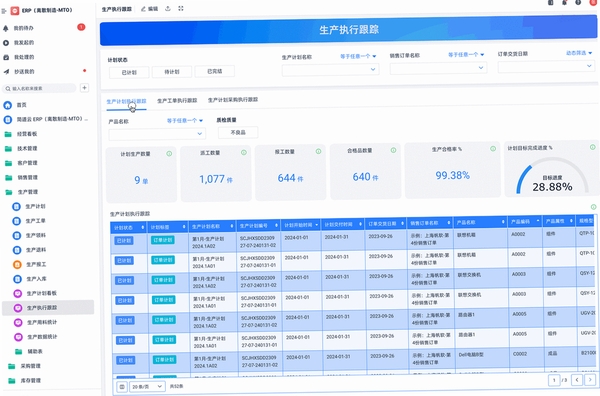Open 我处理的 calendar icon item
The height and width of the screenshot is (396, 600).
coord(6,57)
